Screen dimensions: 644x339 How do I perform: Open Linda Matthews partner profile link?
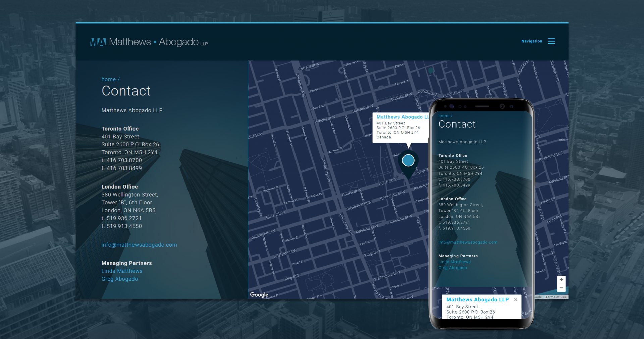point(122,271)
